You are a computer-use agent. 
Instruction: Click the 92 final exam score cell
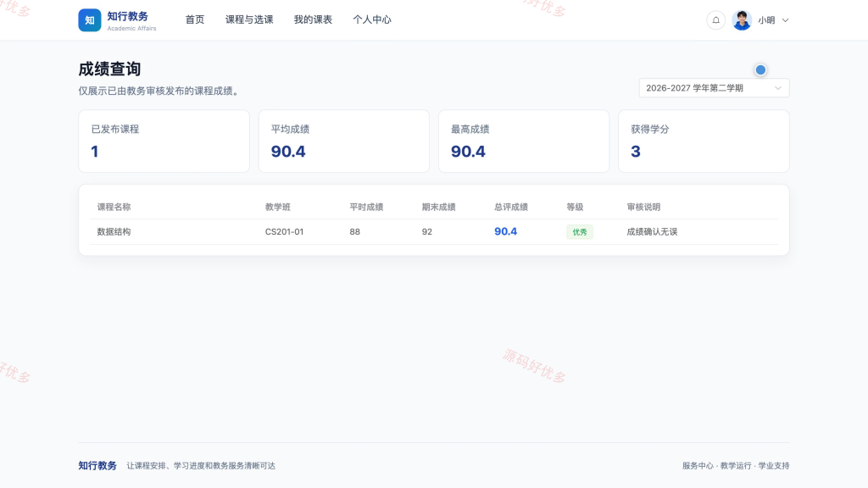coord(427,232)
